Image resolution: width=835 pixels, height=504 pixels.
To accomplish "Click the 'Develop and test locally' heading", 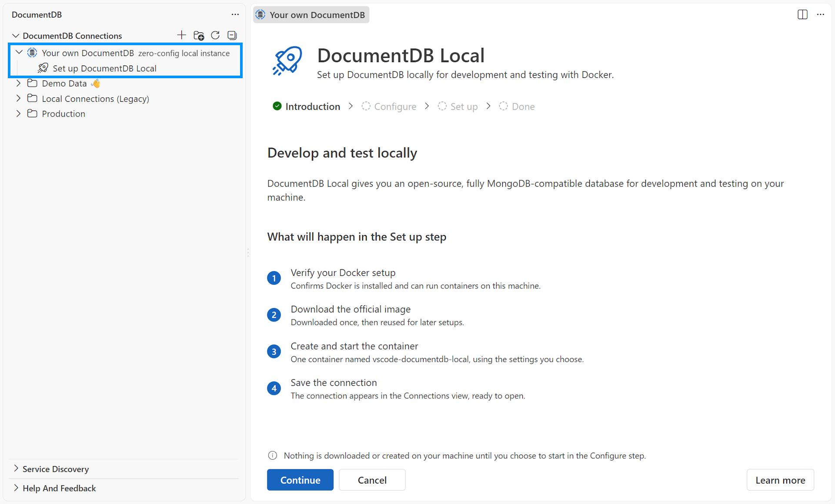I will click(342, 153).
